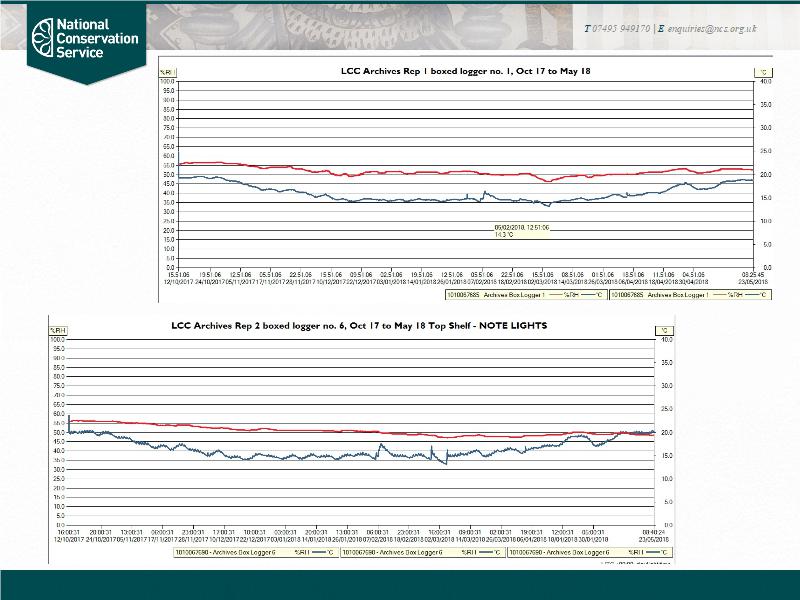Select the bottom chart title mentioning NOTE LIGHTS
This screenshot has height=600, width=800.
coord(359,327)
